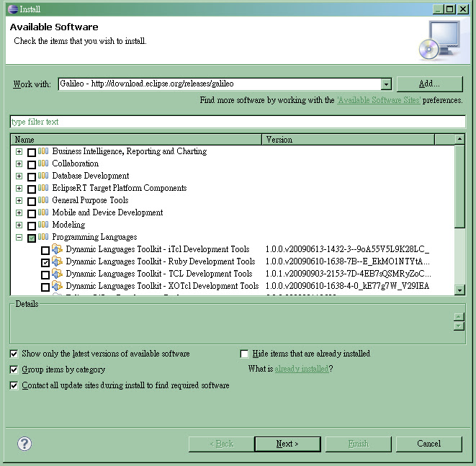Expand the Modeling tree node
This screenshot has height=466, width=476.
coord(19,225)
